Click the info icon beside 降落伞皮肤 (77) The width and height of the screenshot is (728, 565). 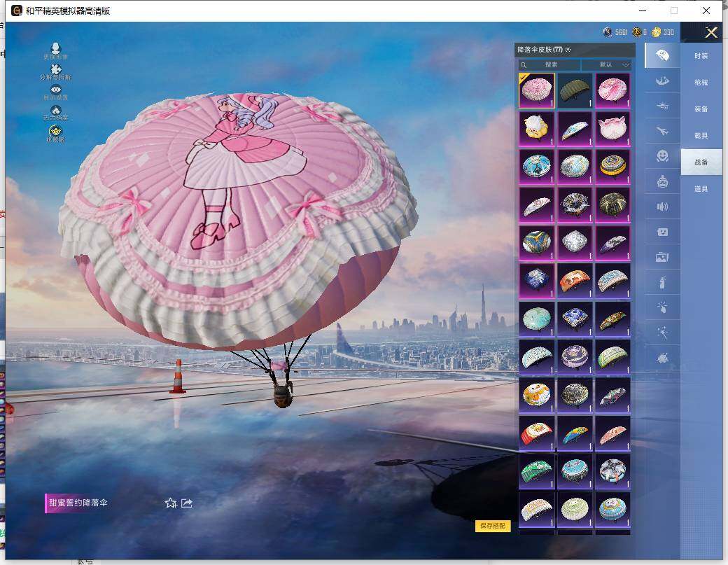568,50
